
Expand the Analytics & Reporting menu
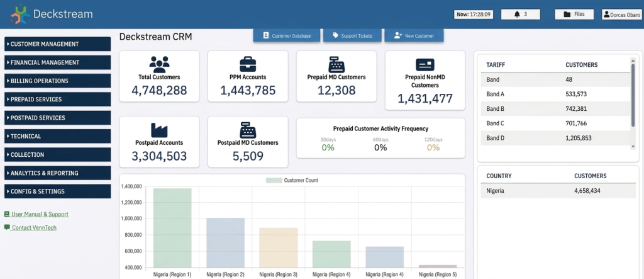coord(57,173)
